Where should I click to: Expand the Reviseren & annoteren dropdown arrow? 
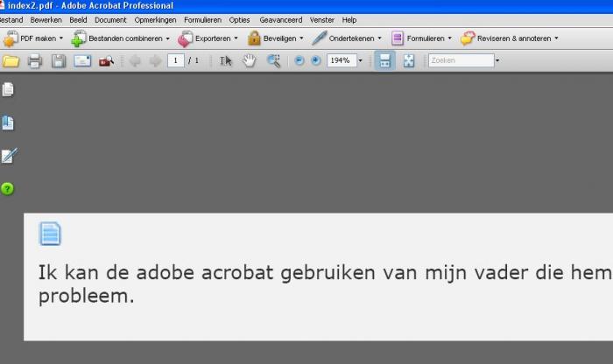tap(556, 38)
